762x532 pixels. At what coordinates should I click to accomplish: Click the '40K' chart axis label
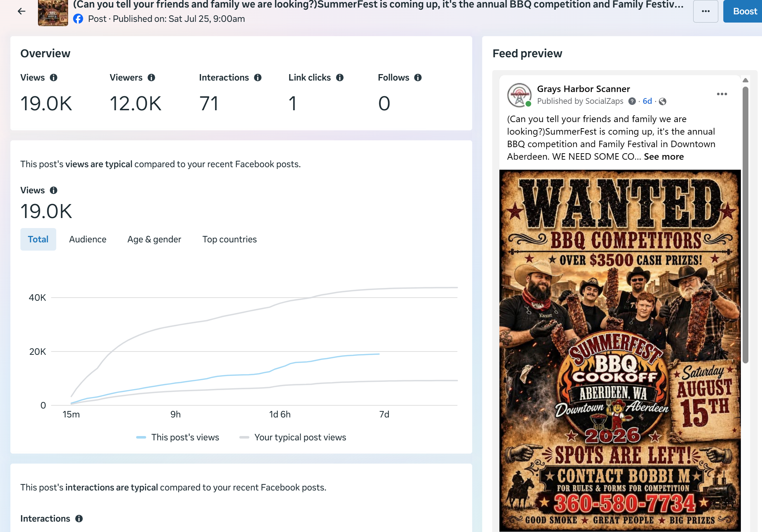[x=37, y=298]
